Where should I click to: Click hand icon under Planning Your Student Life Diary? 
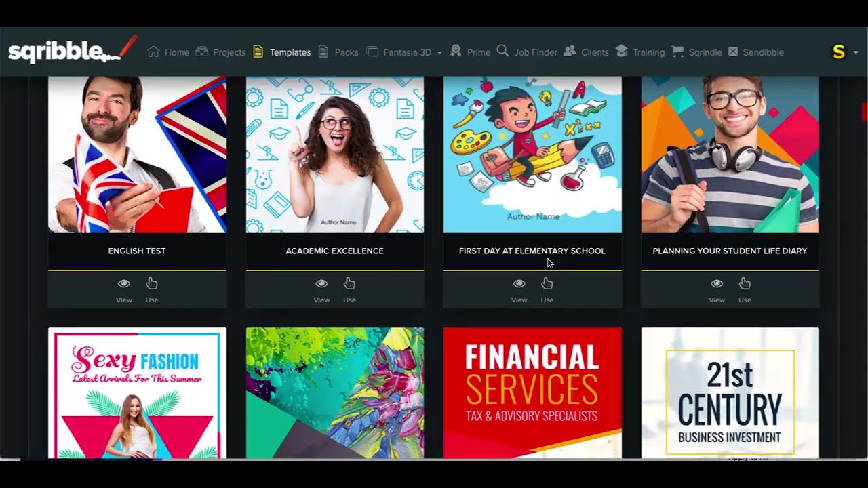(745, 283)
